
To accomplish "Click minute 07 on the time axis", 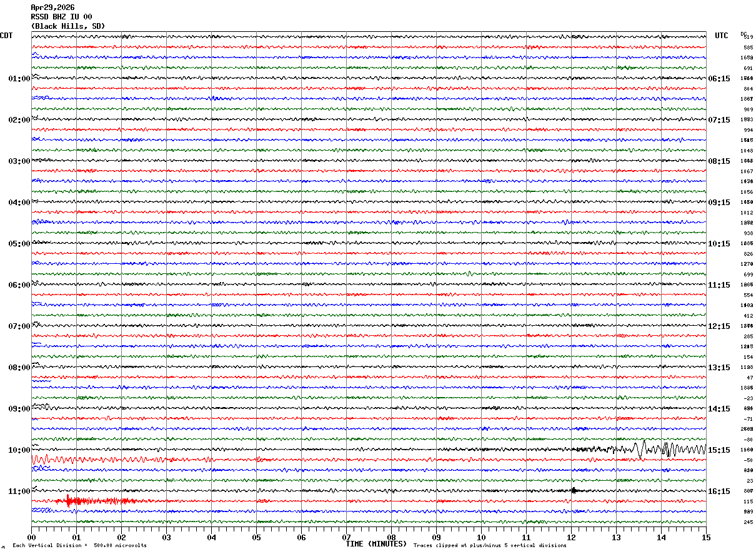I will 346,537.
